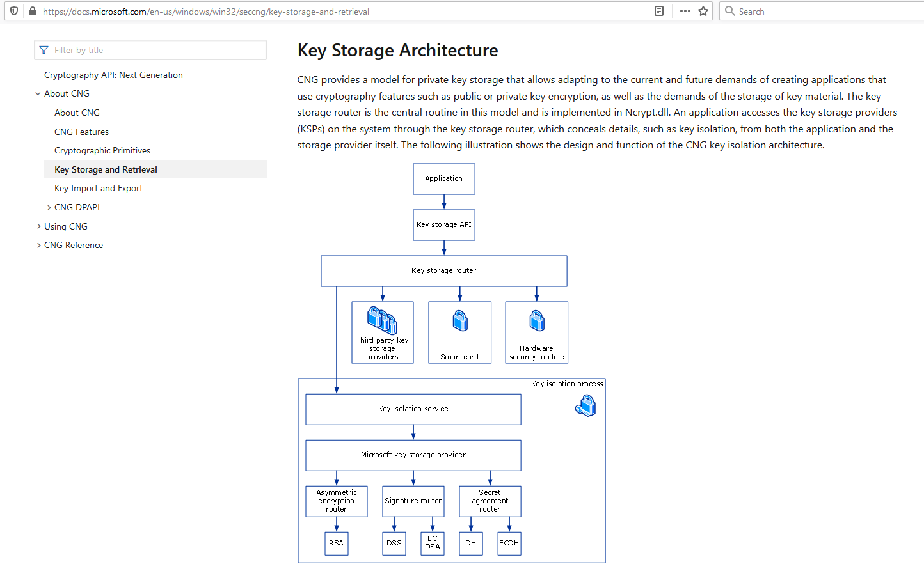Click the padlock site security icon
This screenshot has width=924, height=571.
(33, 11)
